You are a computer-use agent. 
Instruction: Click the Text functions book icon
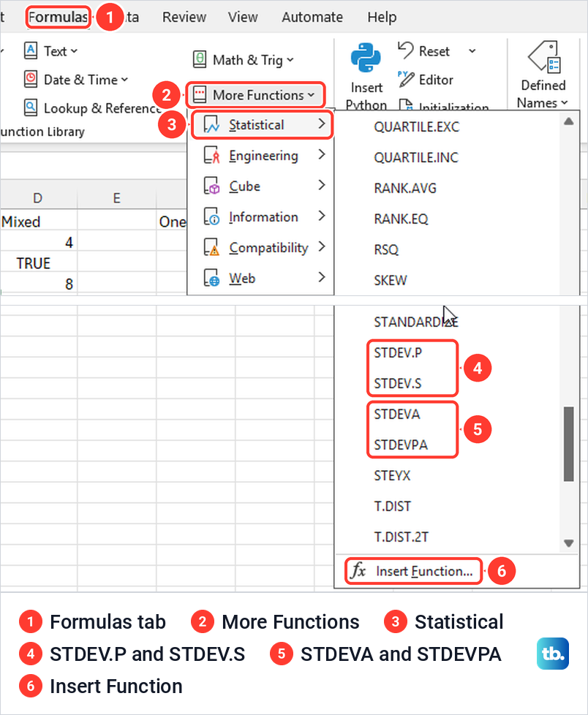(31, 50)
